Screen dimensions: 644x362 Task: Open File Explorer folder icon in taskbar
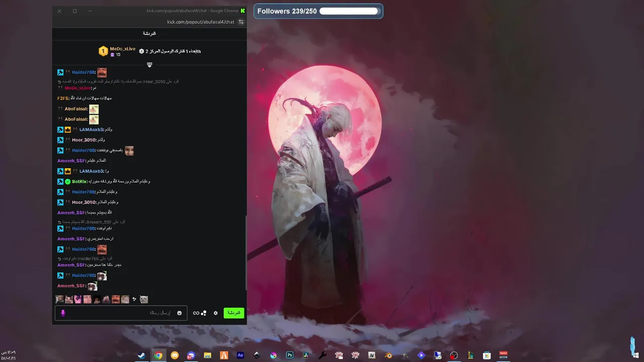point(208,355)
